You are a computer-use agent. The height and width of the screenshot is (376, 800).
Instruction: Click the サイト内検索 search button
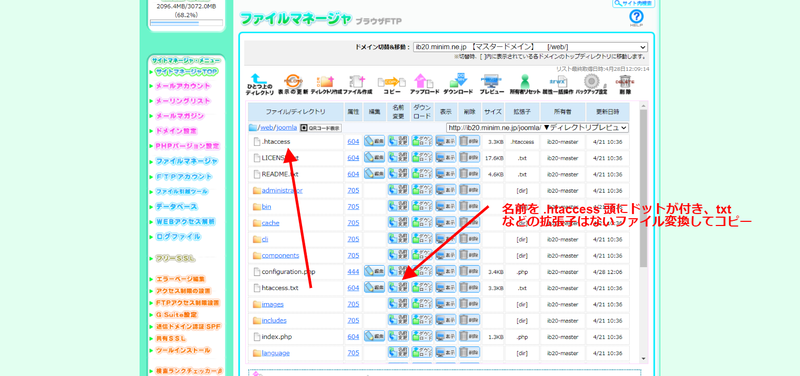[x=633, y=3]
